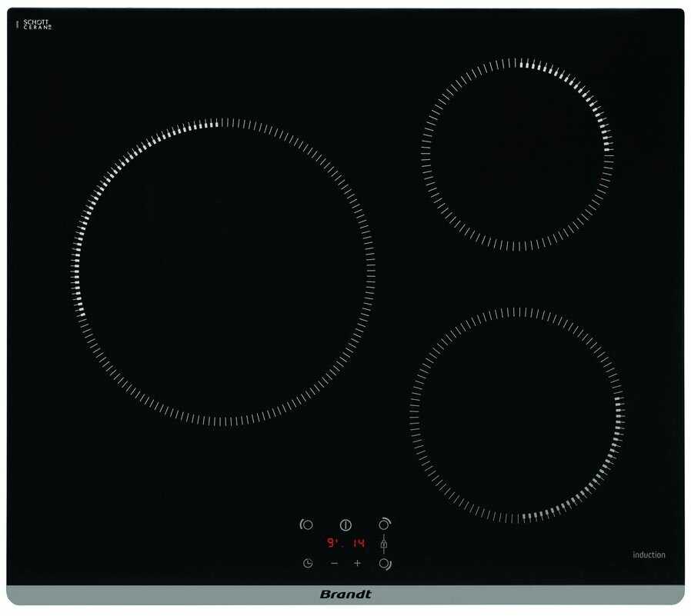
Task: Tap the timer clock icon
Action: click(x=308, y=564)
